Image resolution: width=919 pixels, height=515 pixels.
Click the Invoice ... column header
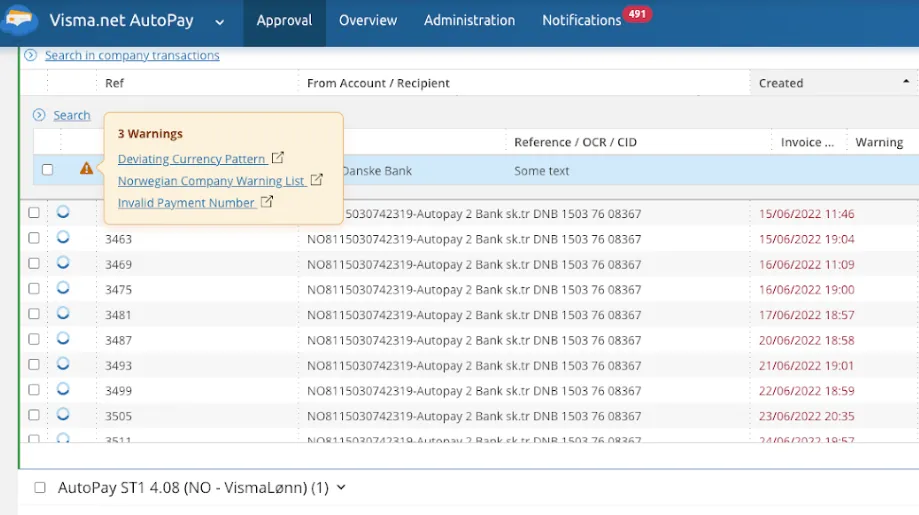(807, 142)
